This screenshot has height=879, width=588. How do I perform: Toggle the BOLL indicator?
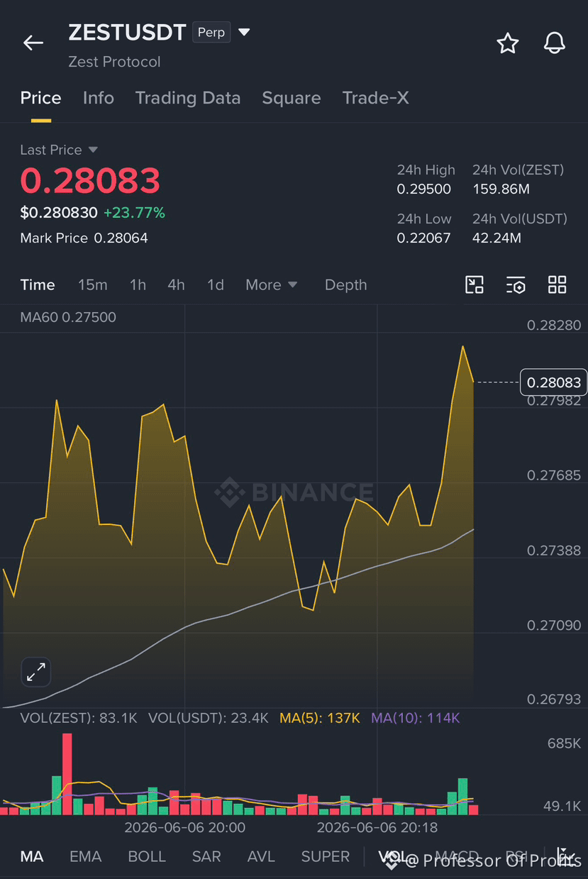pos(147,856)
